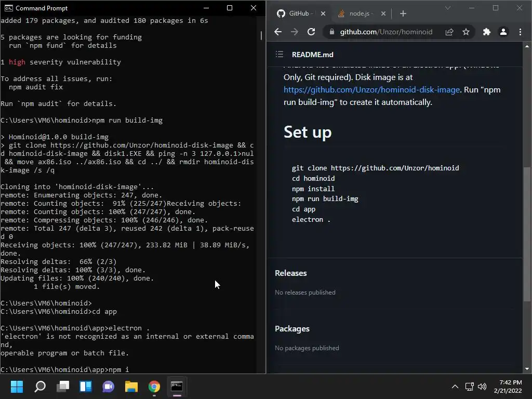532x399 pixels.
Task: Open a new Chrome tab
Action: click(x=403, y=14)
